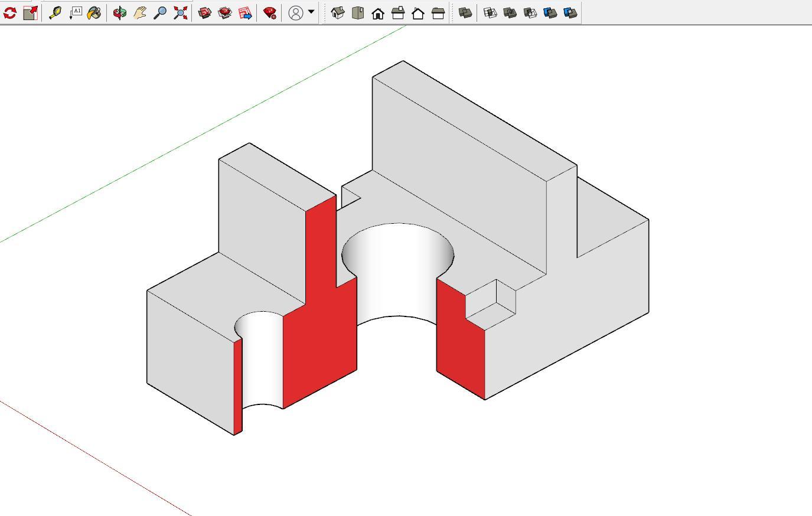Select the Push/Pull tool
Screen dimensions: 812x516
[x=30, y=13]
